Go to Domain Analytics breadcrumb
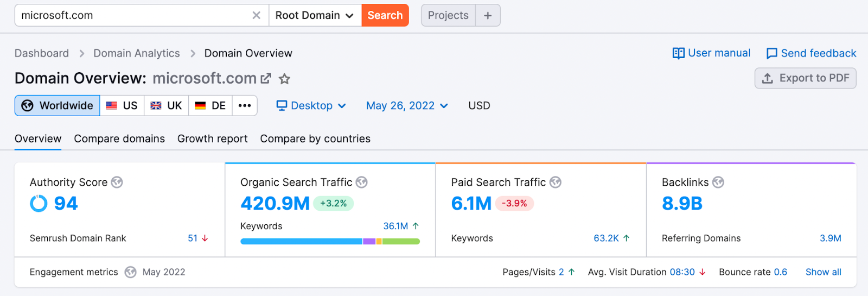868x296 pixels. pyautogui.click(x=137, y=53)
